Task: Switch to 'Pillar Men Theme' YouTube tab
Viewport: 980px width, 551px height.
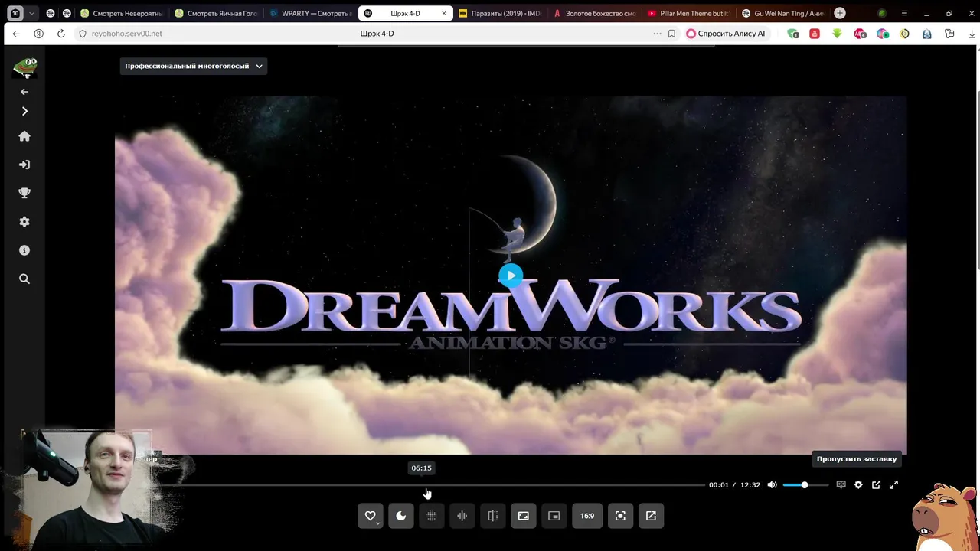Action: [688, 13]
